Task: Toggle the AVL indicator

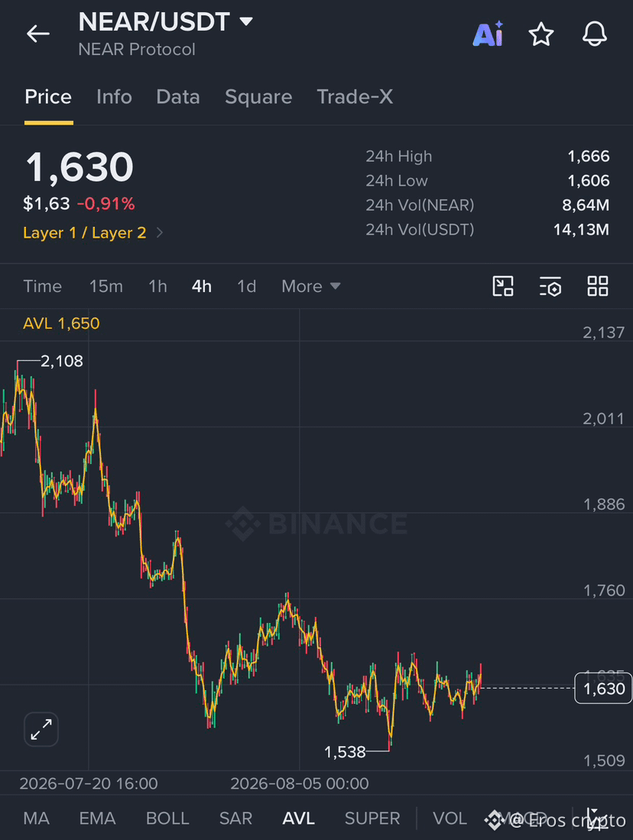Action: click(x=299, y=819)
